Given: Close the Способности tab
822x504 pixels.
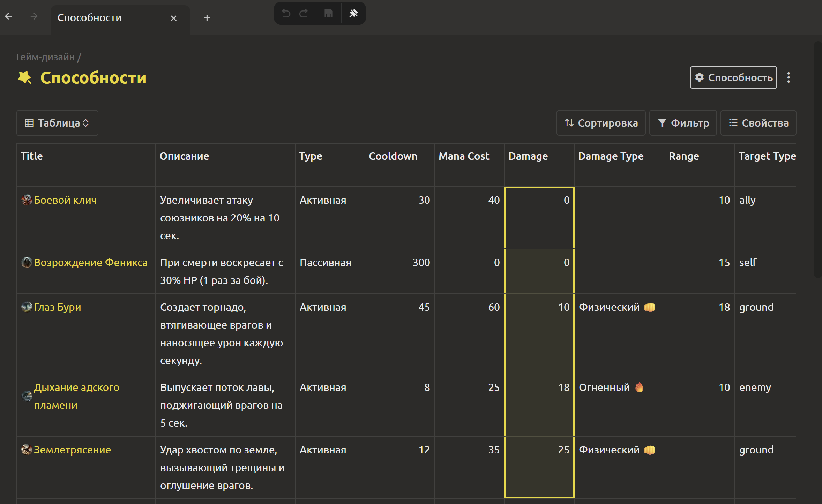Looking at the screenshot, I should pyautogui.click(x=173, y=18).
